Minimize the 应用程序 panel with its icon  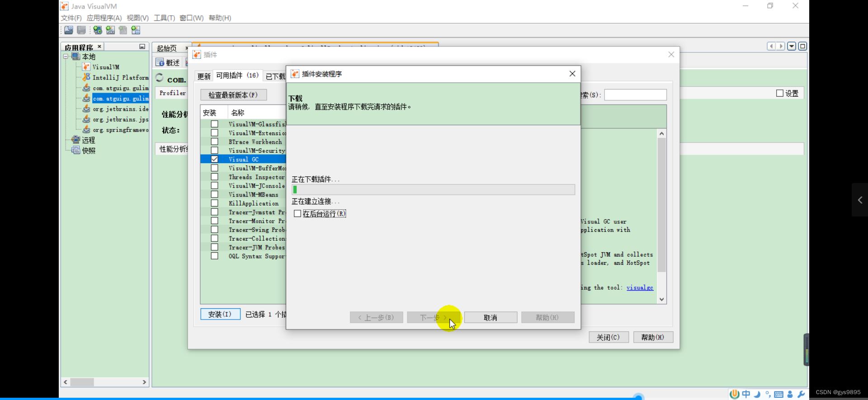click(x=142, y=47)
